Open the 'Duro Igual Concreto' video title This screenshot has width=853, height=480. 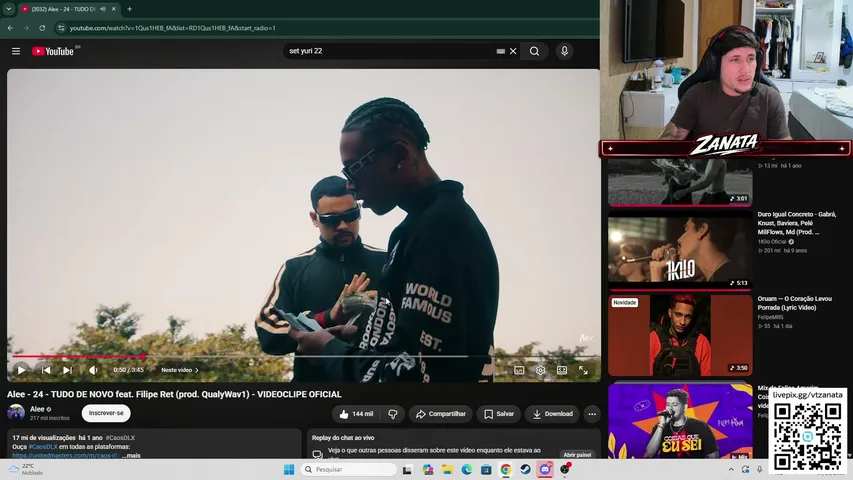coord(796,223)
